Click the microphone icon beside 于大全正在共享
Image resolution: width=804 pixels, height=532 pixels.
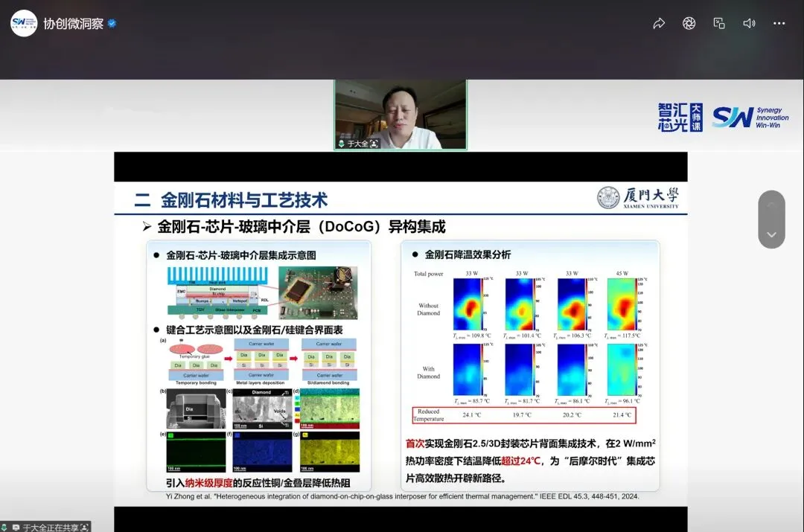4,528
